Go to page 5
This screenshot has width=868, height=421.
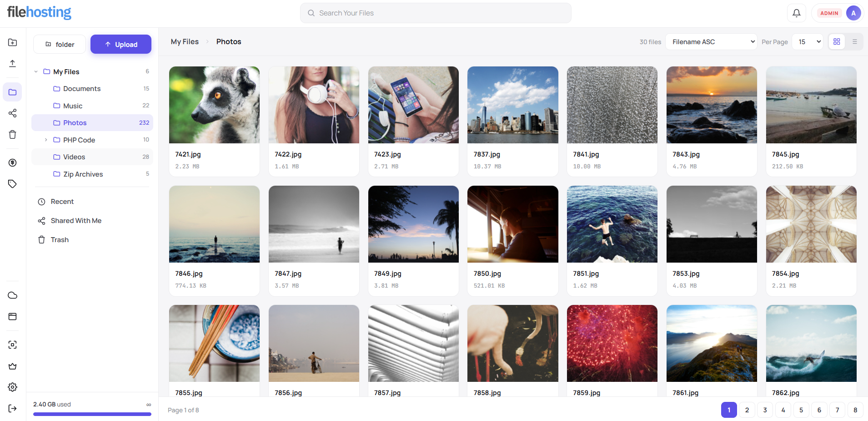tap(801, 410)
